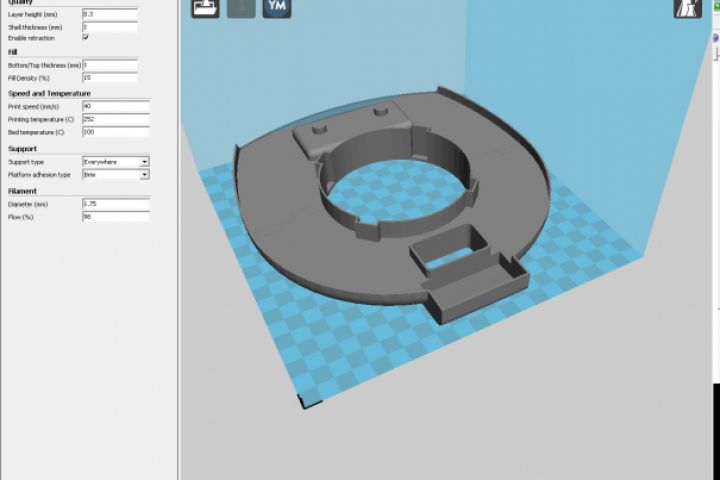
Task: Click the 'Diameter (mm)' label
Action: pos(28,204)
